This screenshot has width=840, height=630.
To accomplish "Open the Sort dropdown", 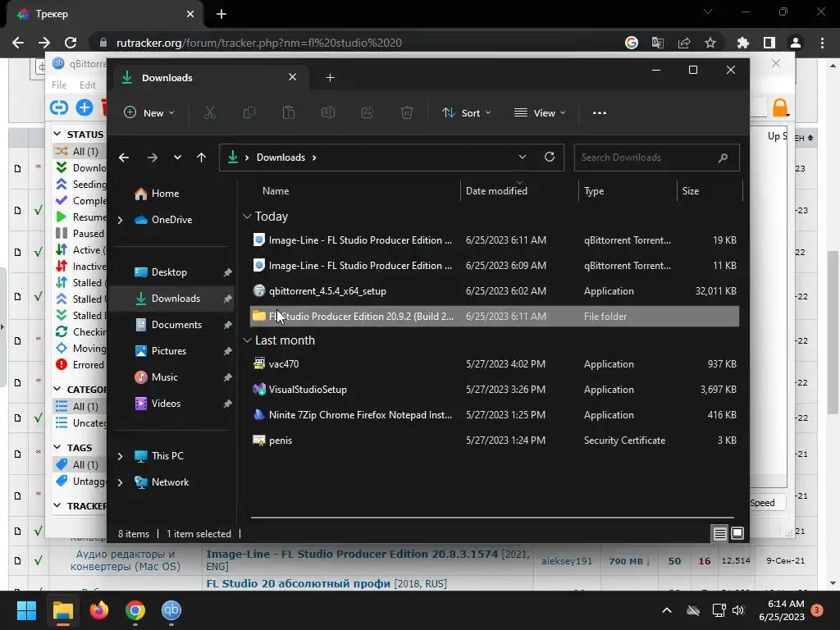I will [x=467, y=113].
